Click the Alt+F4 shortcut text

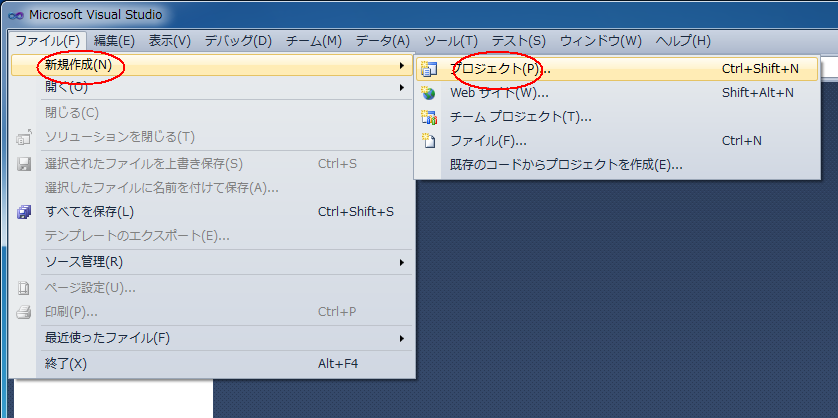point(338,363)
